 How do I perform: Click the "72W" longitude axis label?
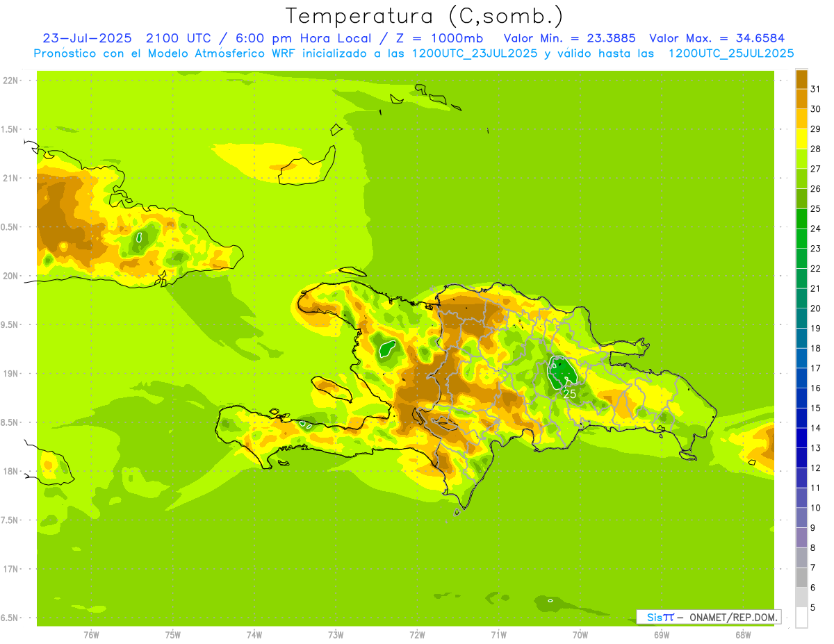(417, 634)
